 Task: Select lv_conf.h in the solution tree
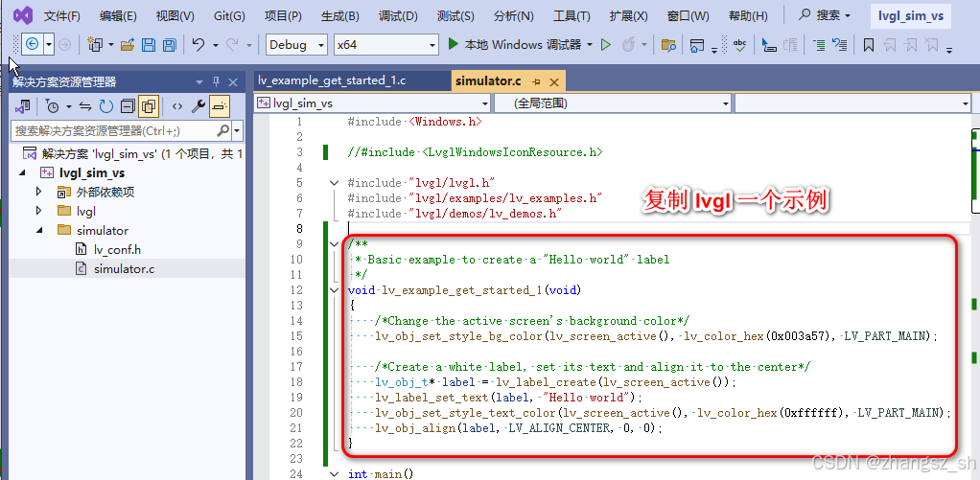pos(117,250)
